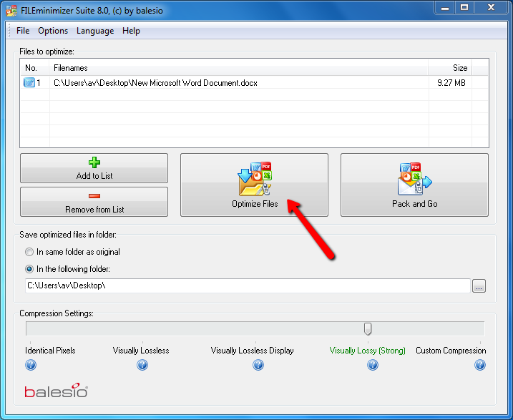Click the FILEminimizer app icon in title bar
The image size is (513, 420).
[x=11, y=11]
